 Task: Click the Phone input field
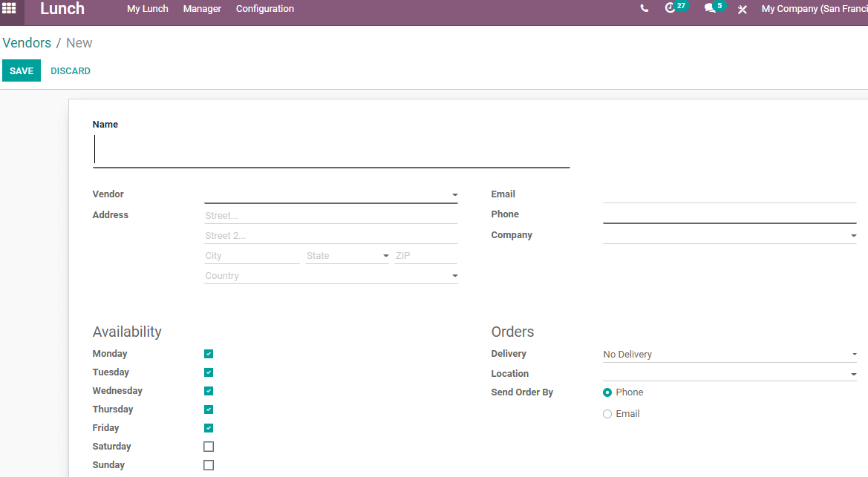tap(730, 214)
